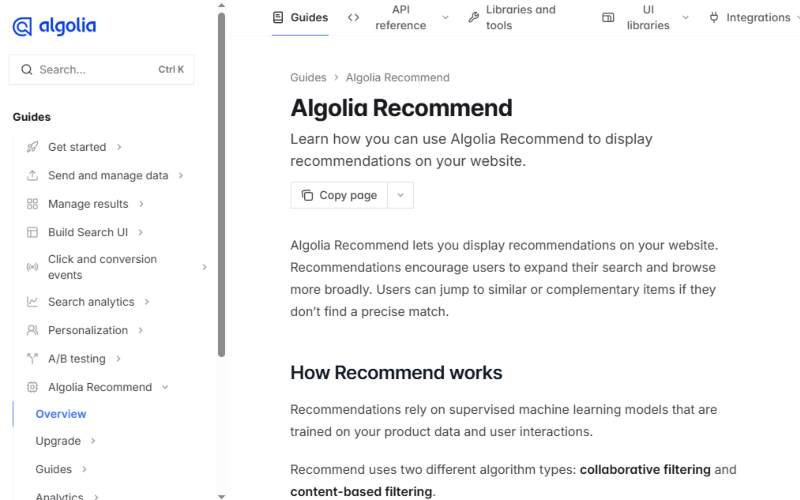Expand the Manage results chevron
Viewport: 800px width, 500px height.
(x=141, y=204)
